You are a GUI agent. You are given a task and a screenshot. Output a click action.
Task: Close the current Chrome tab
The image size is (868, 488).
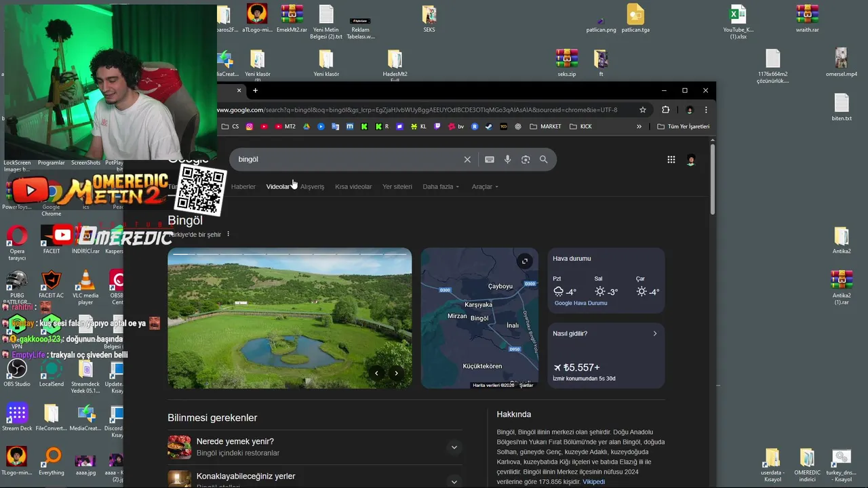click(x=239, y=90)
